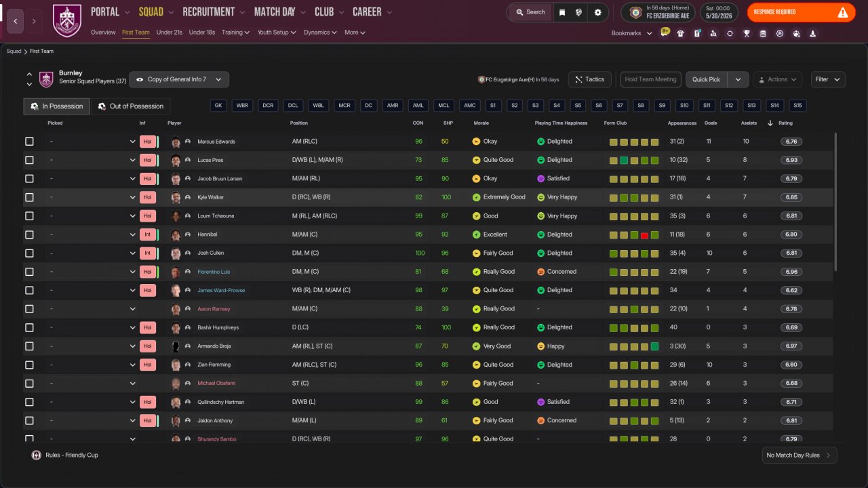Screen dimensions: 868x488
Task: Open the coins finances icon
Action: tap(763, 33)
